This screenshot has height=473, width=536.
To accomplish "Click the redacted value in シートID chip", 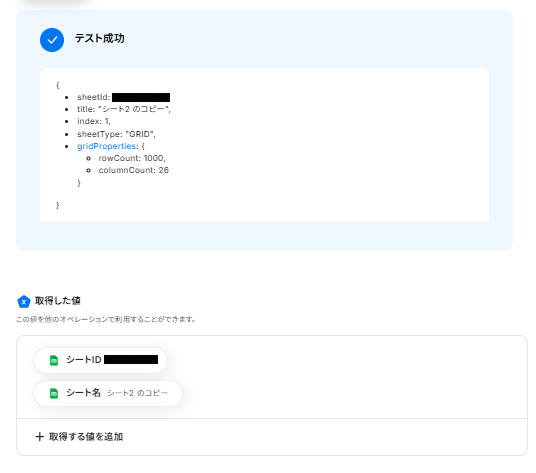I will point(131,360).
